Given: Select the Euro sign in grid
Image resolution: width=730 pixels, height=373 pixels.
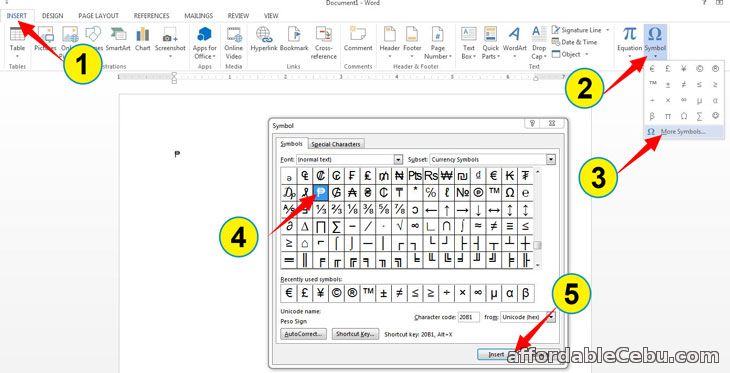Looking at the screenshot, I should (494, 176).
